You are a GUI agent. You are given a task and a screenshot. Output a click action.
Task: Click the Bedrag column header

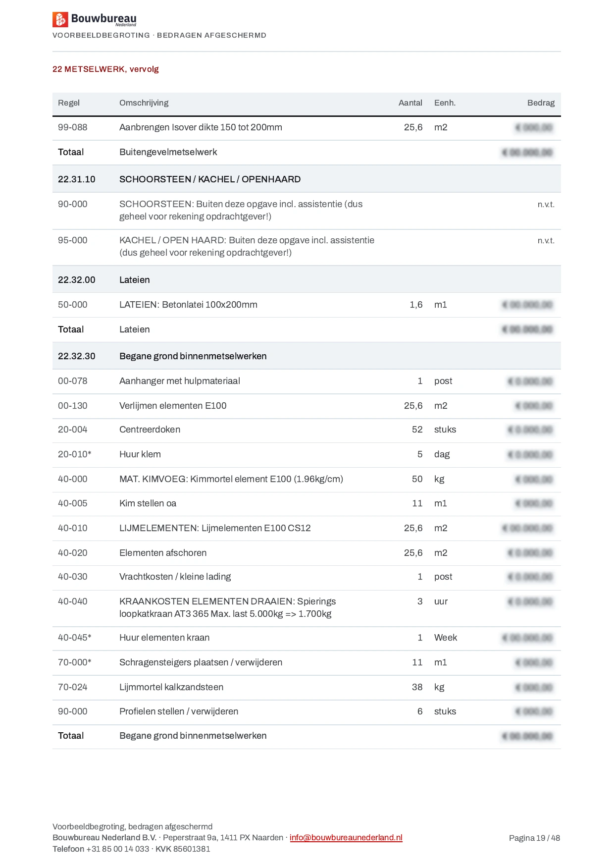(541, 103)
